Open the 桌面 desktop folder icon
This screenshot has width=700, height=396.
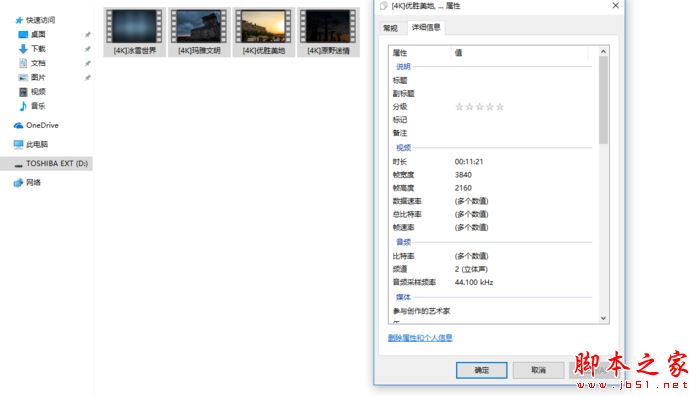[x=23, y=34]
